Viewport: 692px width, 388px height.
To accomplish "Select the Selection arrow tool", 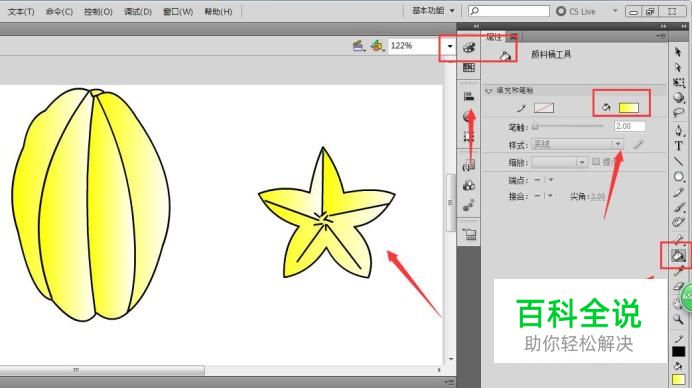I will (x=678, y=52).
